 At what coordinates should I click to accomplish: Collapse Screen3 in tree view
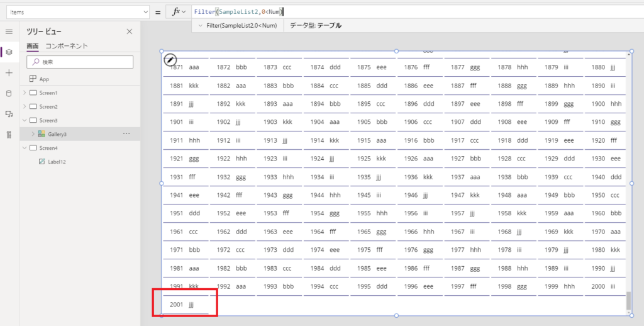pyautogui.click(x=25, y=120)
